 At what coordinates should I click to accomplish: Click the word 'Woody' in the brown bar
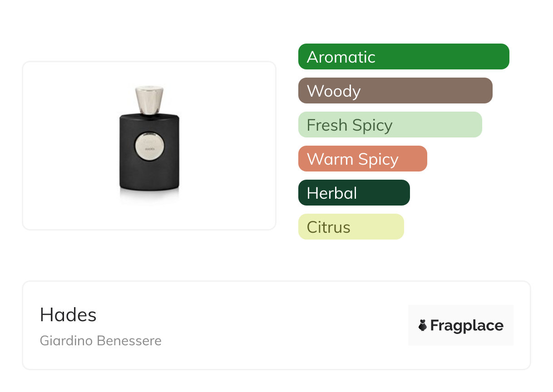[x=334, y=91]
